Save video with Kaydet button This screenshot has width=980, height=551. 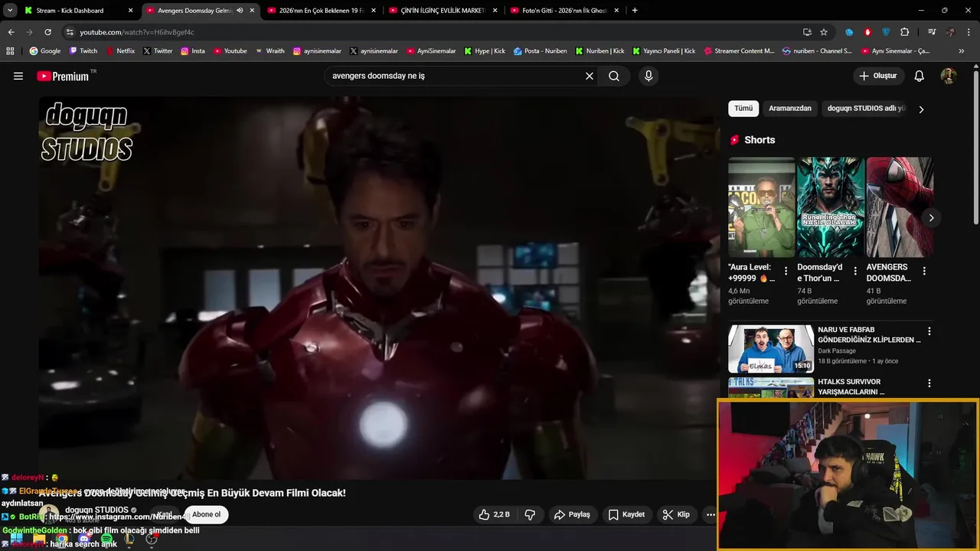tap(627, 514)
